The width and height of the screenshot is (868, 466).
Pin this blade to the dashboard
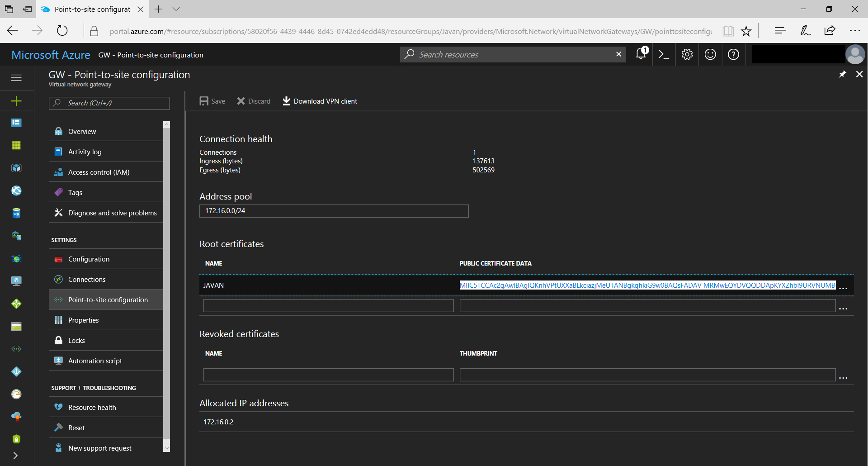[842, 74]
